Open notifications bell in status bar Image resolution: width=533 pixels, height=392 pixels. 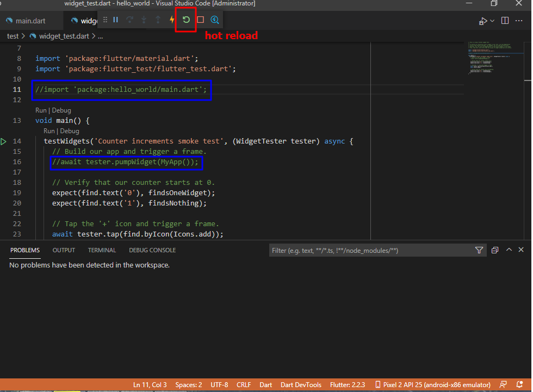(x=519, y=384)
